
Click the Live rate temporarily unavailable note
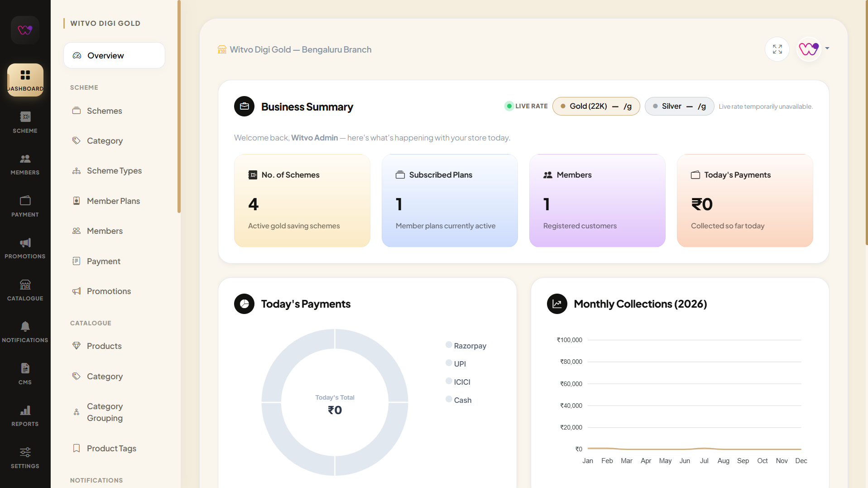pos(766,106)
